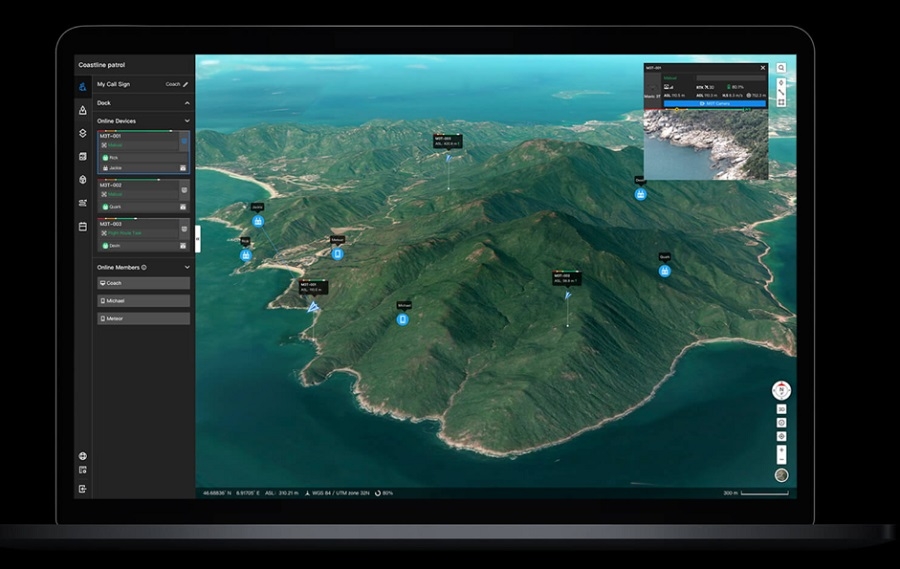
Task: Select the line drawing tool
Action: tap(781, 92)
